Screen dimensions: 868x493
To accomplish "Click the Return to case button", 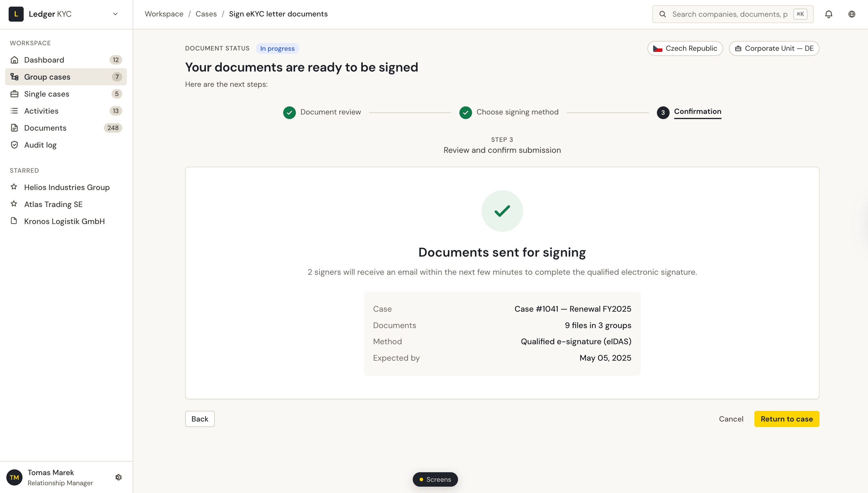I will tap(787, 419).
